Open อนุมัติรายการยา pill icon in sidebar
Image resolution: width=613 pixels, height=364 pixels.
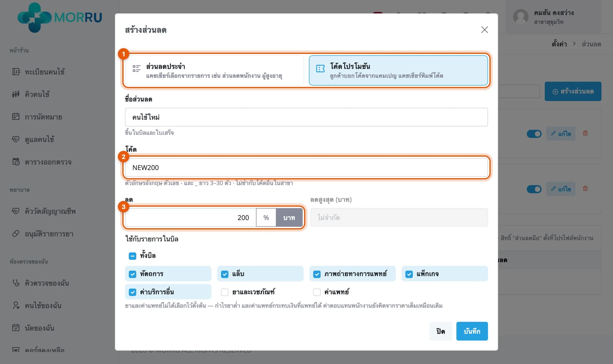click(x=16, y=233)
